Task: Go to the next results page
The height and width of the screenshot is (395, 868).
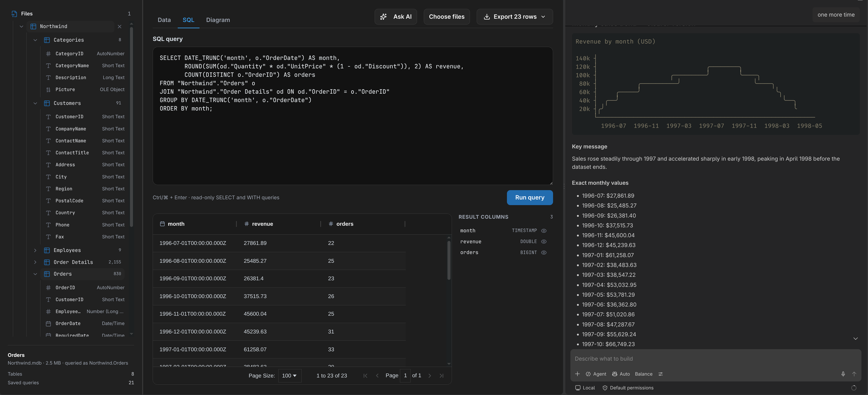Action: [430, 376]
